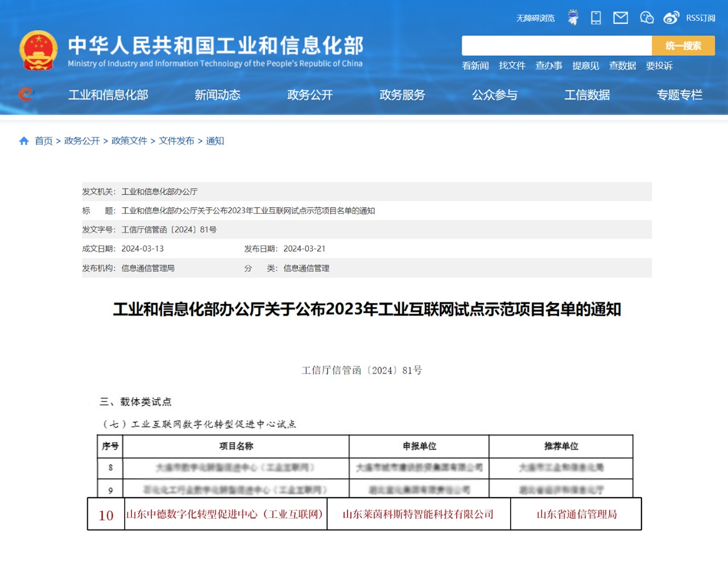Image resolution: width=728 pixels, height=564 pixels.
Task: Go to 首页 in breadcrumb
Action: [x=44, y=141]
